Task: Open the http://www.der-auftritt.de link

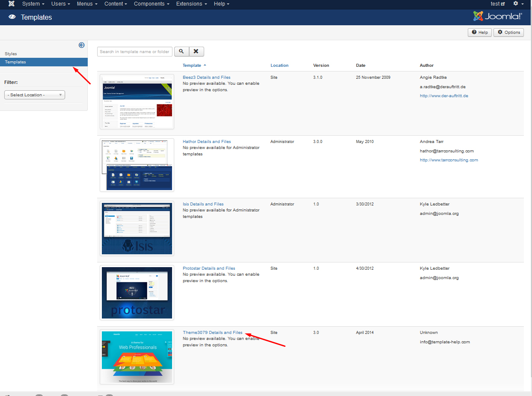Action: coord(444,96)
